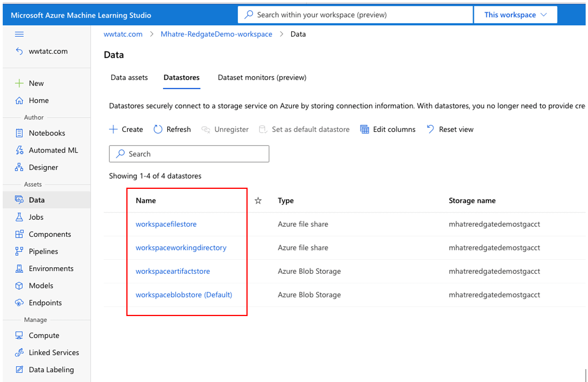The image size is (588, 382).
Task: Click the plus icon beside Create
Action: [x=113, y=129]
